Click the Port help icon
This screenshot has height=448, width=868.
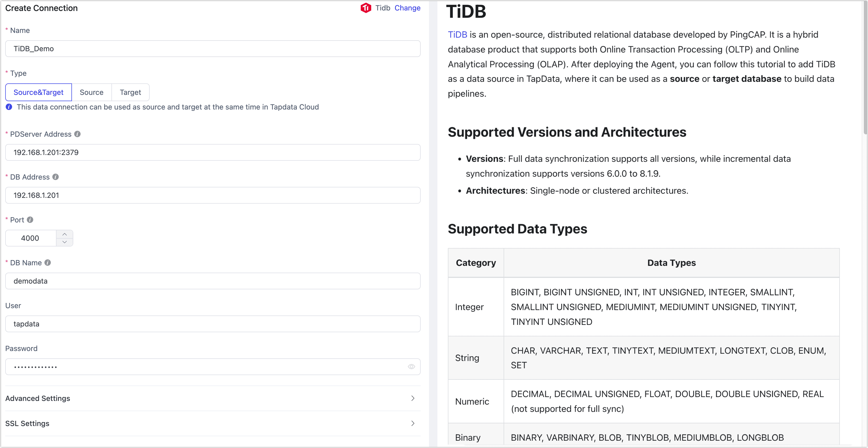[x=30, y=220]
